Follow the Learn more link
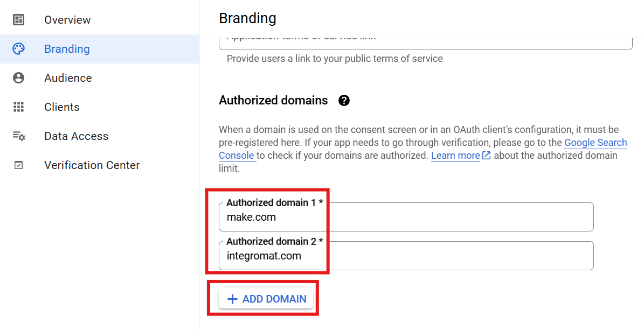 tap(455, 156)
